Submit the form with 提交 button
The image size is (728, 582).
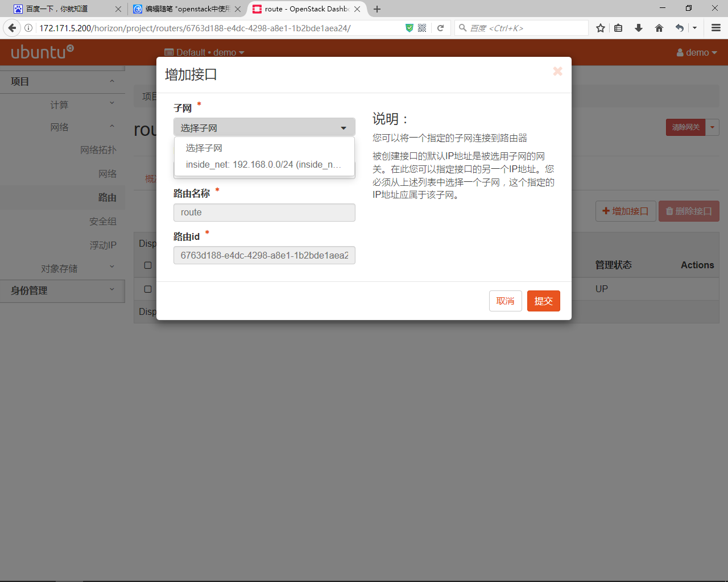(x=544, y=301)
